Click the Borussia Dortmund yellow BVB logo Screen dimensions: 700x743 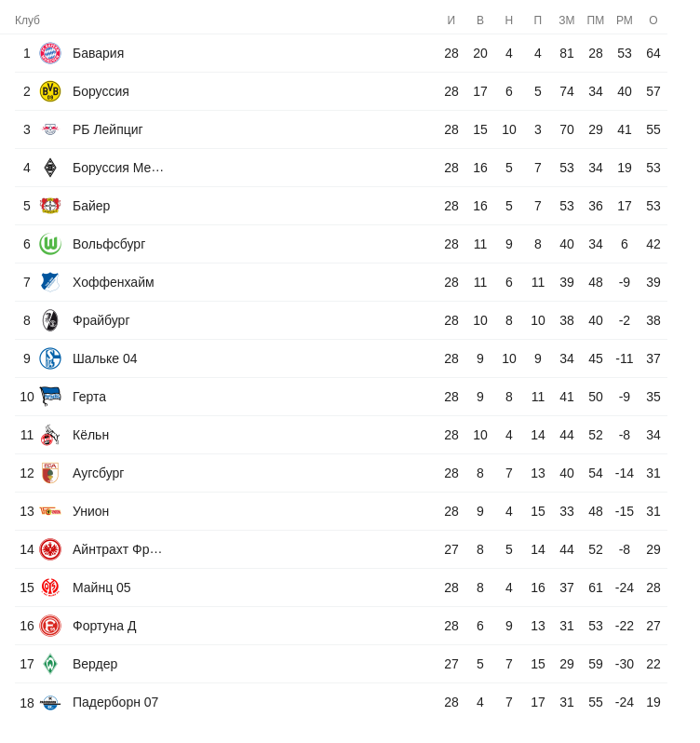tap(50, 91)
